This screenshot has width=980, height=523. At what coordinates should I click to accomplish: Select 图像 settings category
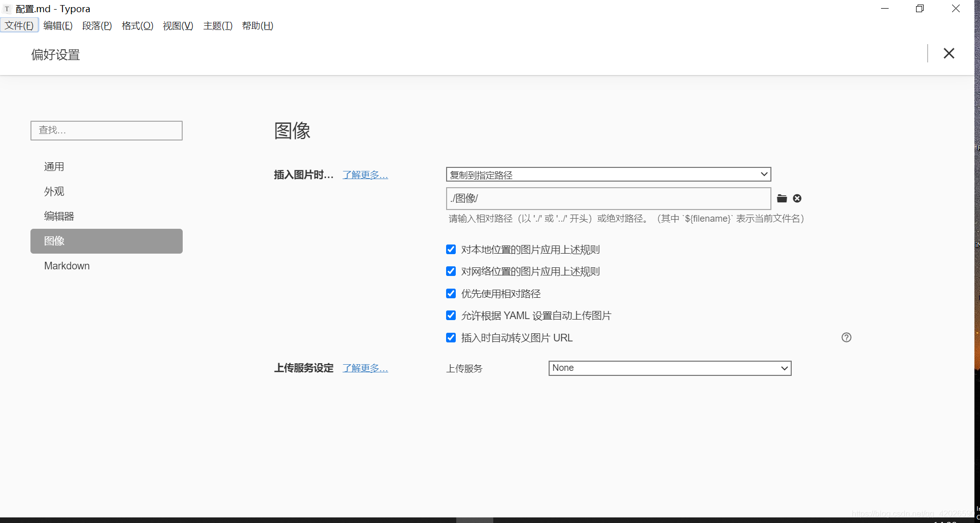click(107, 241)
